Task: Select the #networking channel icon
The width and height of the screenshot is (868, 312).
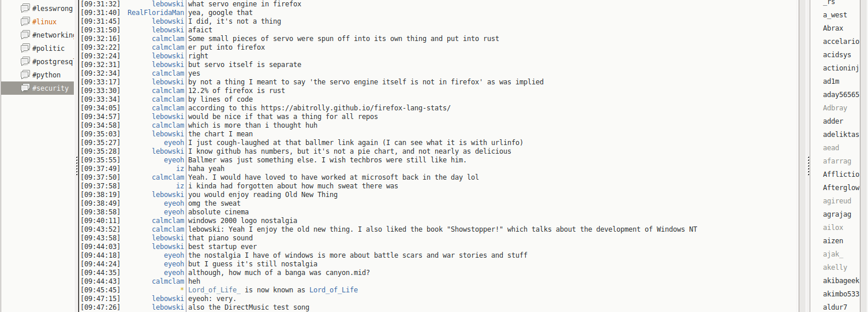Action: click(25, 35)
